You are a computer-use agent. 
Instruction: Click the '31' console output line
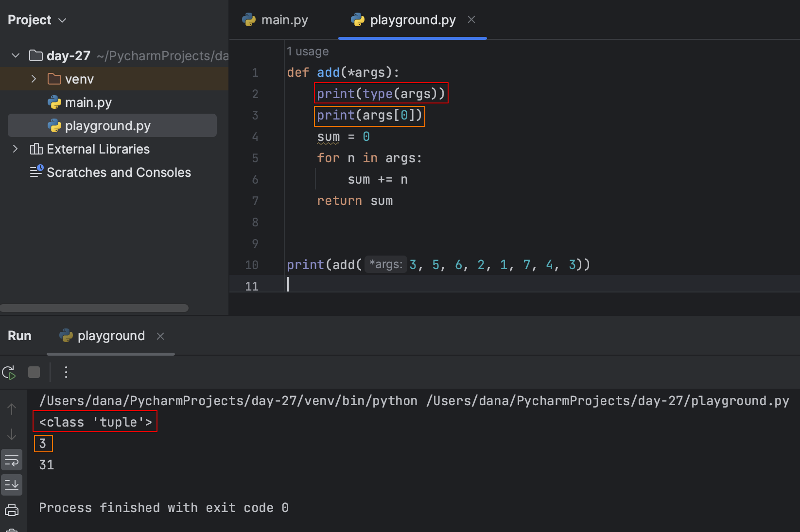point(47,465)
